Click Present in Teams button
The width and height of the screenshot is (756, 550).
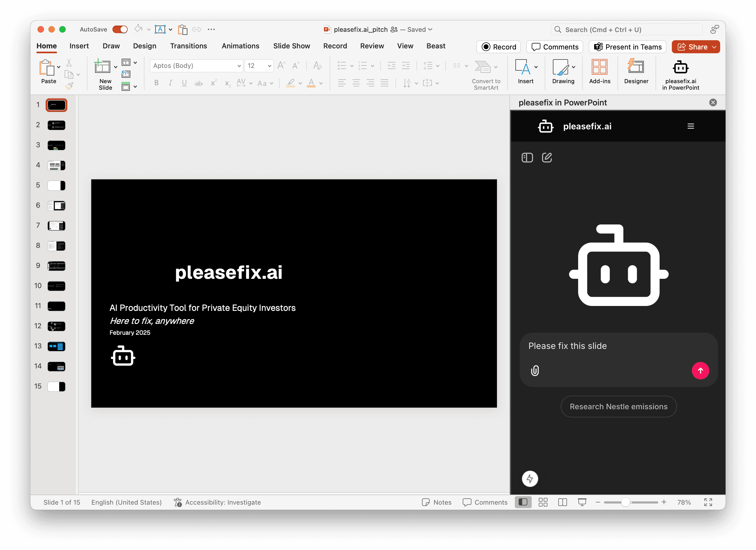(x=627, y=47)
